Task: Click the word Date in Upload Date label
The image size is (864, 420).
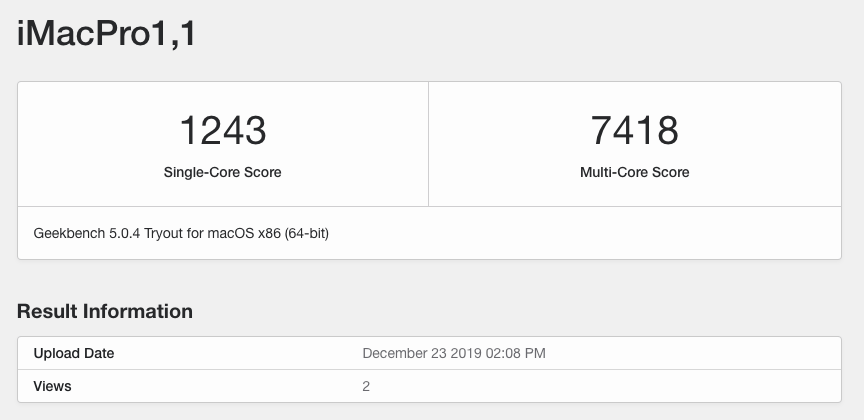Action: pos(98,353)
